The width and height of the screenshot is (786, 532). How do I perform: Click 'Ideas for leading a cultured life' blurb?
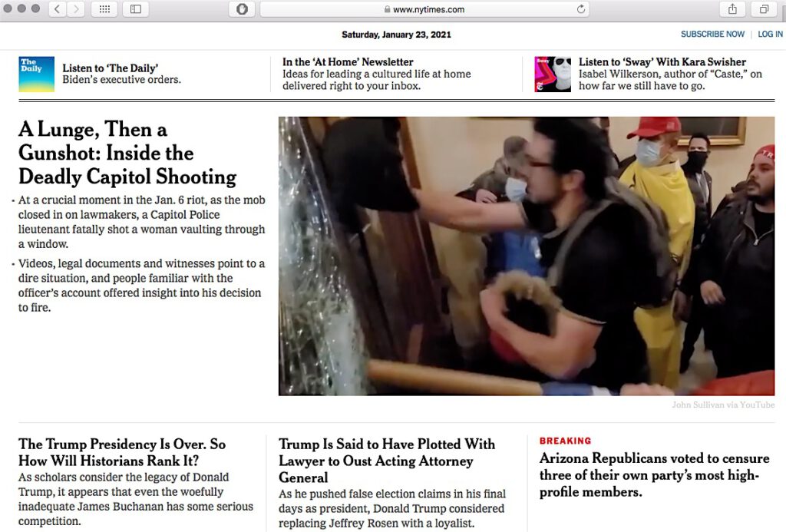pos(376,80)
